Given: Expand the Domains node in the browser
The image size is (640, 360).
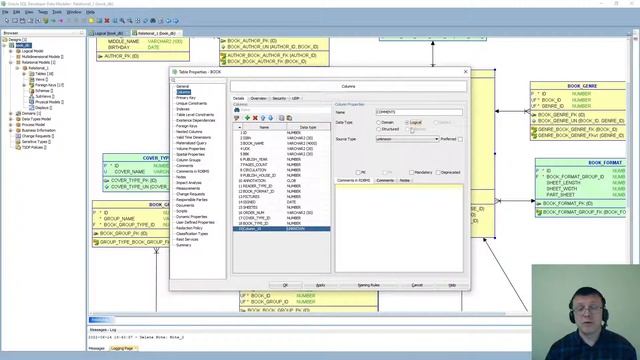Looking at the screenshot, I should pos(11,113).
